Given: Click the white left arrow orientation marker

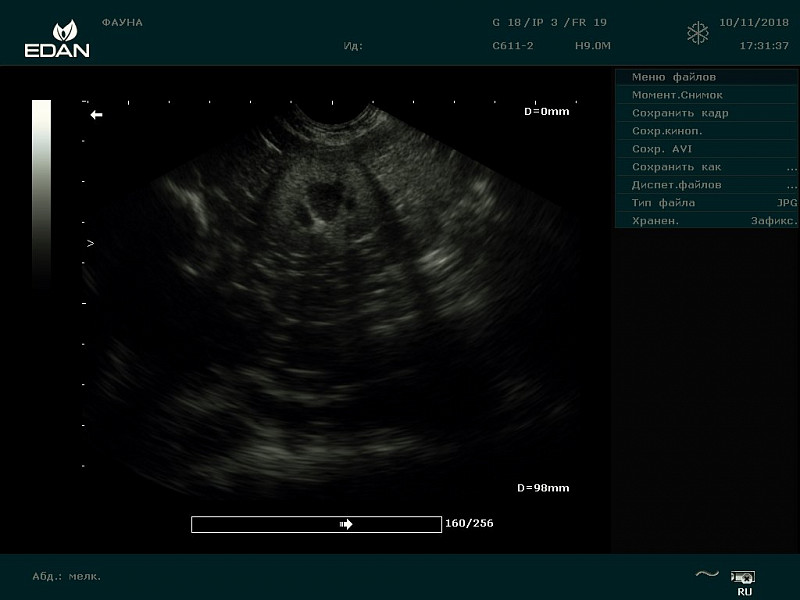Looking at the screenshot, I should pyautogui.click(x=96, y=115).
